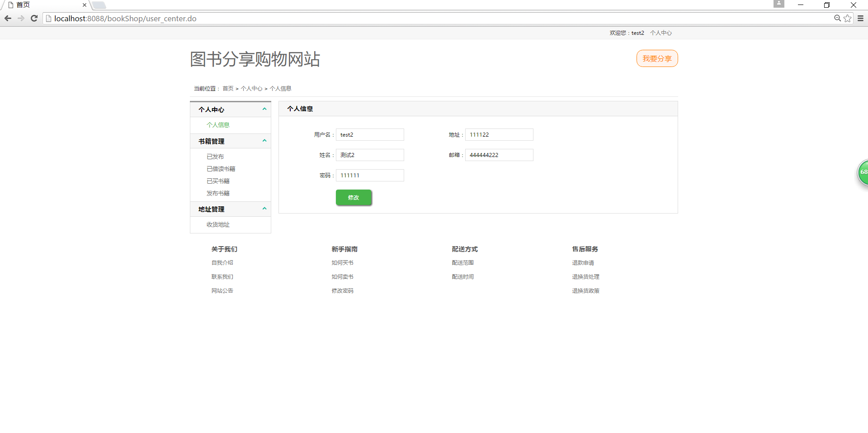Click the 个人中心 link in top bar

click(x=661, y=33)
